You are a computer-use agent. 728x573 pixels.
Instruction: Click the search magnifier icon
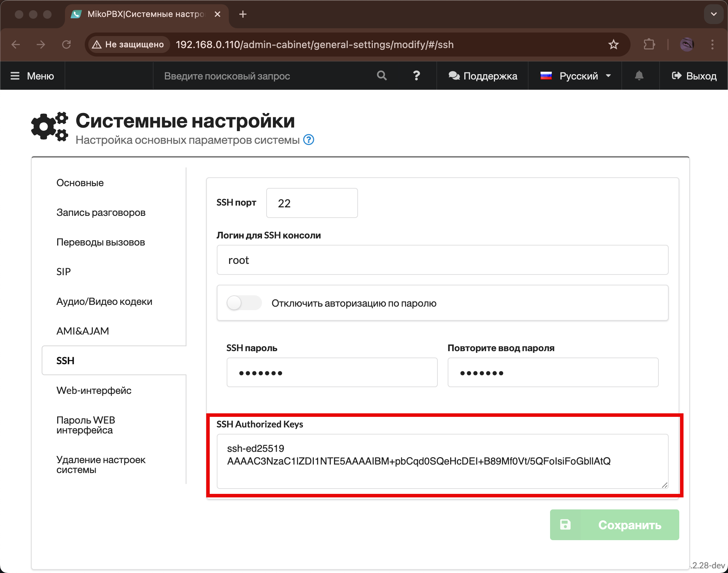click(382, 76)
